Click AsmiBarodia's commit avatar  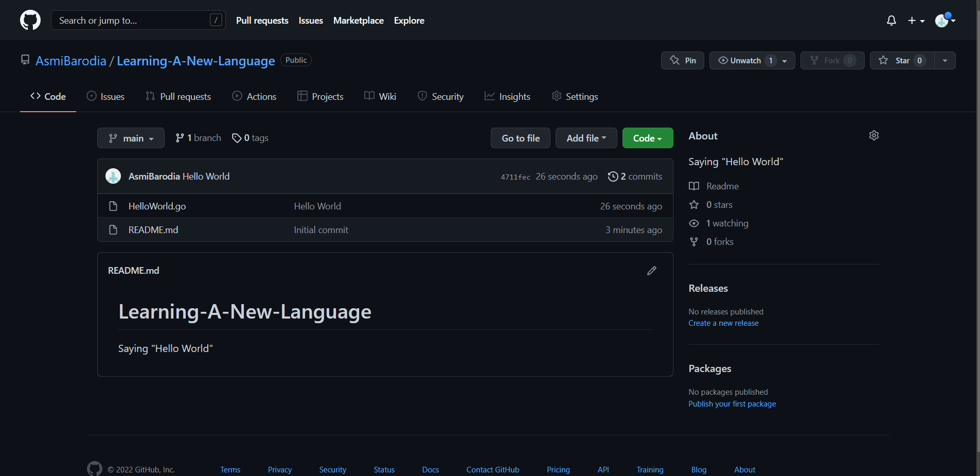coord(113,176)
